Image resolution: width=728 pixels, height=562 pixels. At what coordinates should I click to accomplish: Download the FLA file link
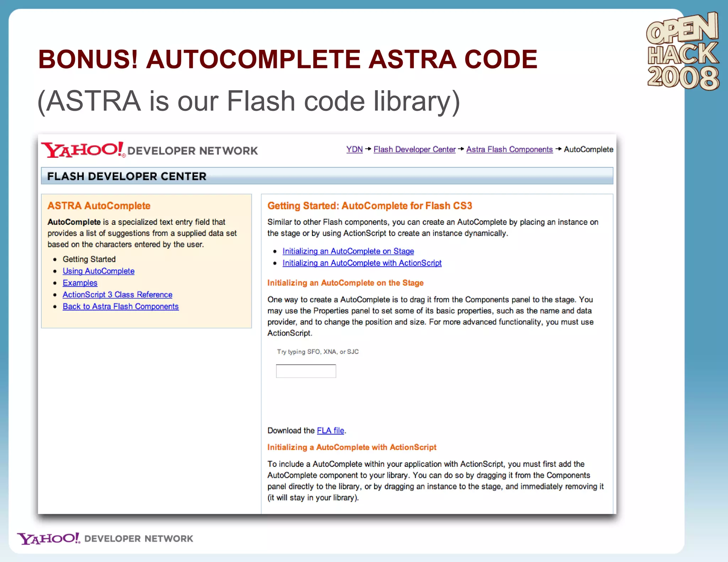(x=330, y=431)
